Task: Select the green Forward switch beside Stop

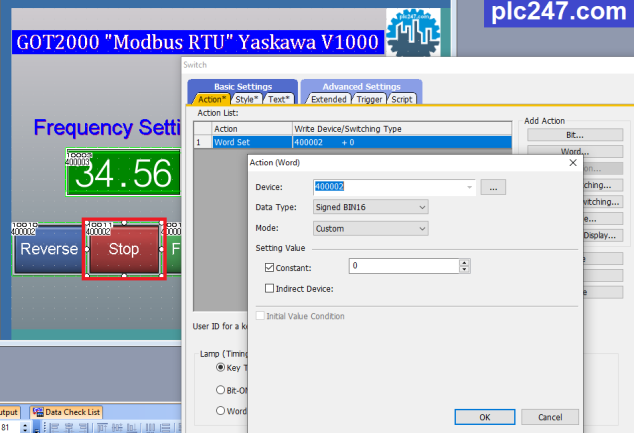Action: (174, 249)
